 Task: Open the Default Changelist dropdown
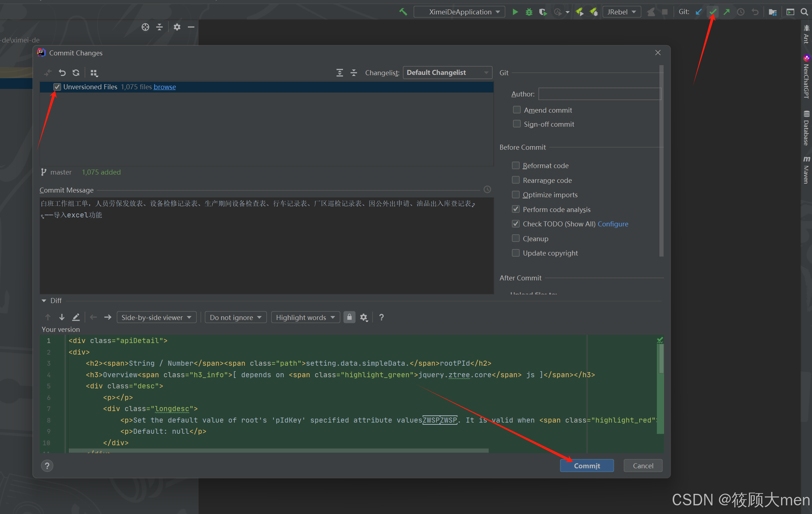(x=447, y=73)
